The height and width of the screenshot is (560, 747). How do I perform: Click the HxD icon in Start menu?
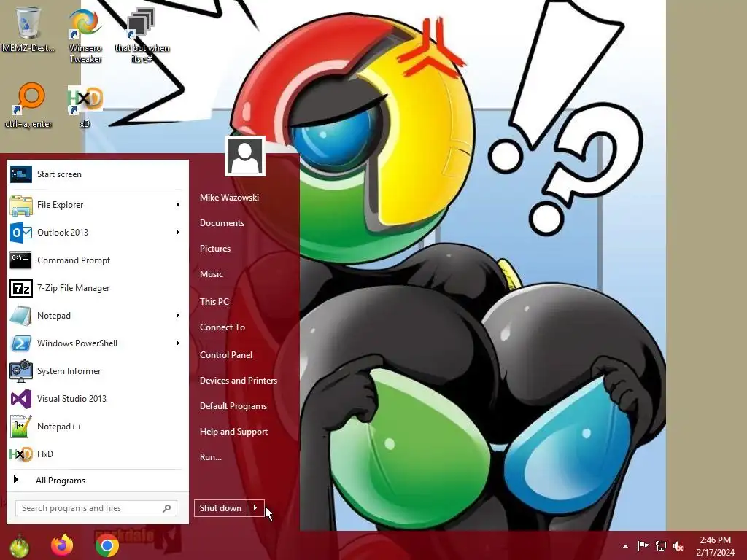(x=21, y=454)
